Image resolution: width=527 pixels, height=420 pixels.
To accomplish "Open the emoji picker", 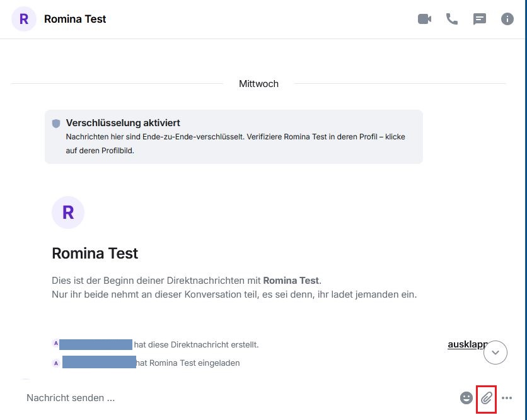I will point(466,398).
